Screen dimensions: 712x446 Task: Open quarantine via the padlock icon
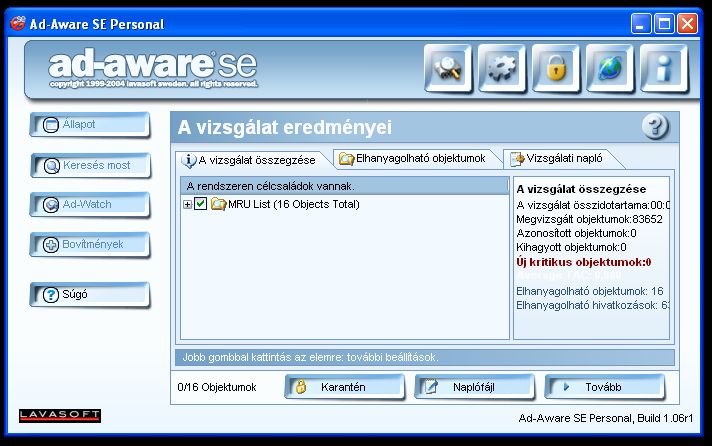tap(556, 69)
